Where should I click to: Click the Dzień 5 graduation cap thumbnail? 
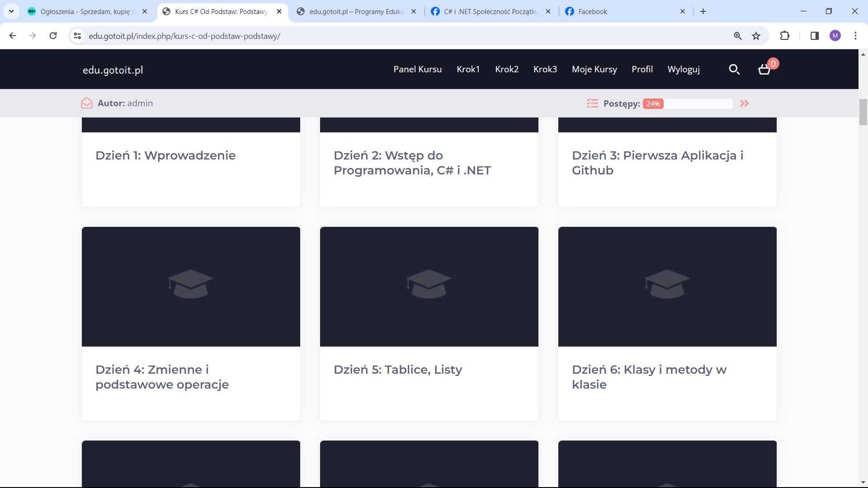(429, 286)
